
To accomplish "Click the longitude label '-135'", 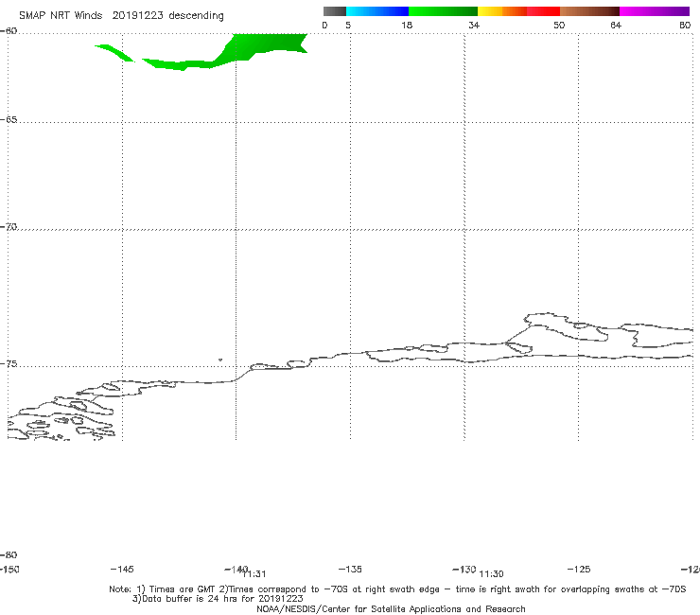I will pos(350,569).
